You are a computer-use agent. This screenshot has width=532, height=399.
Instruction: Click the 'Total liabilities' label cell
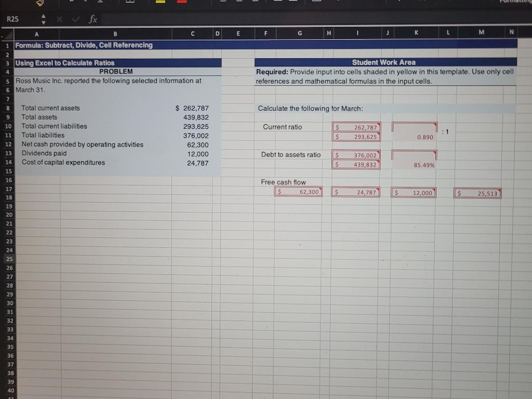(x=43, y=135)
